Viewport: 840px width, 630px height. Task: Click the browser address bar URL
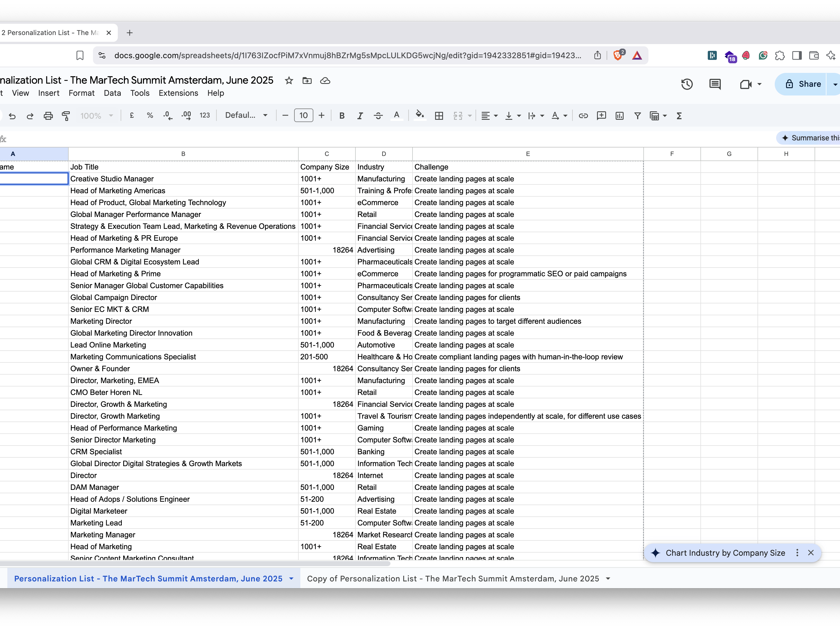point(348,55)
